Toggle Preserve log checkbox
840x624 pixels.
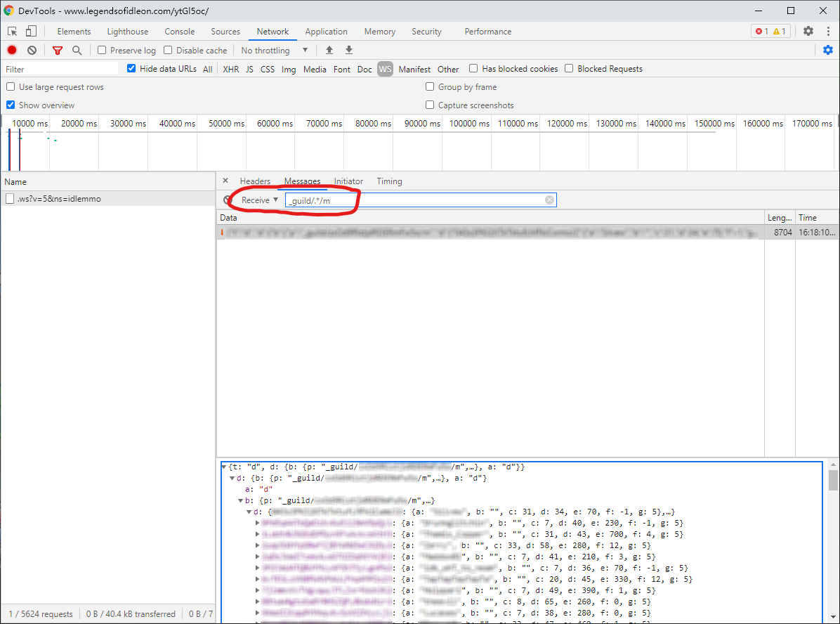click(102, 50)
